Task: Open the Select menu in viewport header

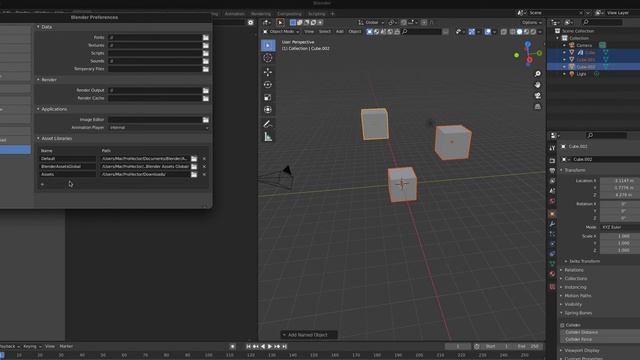Action: (x=325, y=32)
